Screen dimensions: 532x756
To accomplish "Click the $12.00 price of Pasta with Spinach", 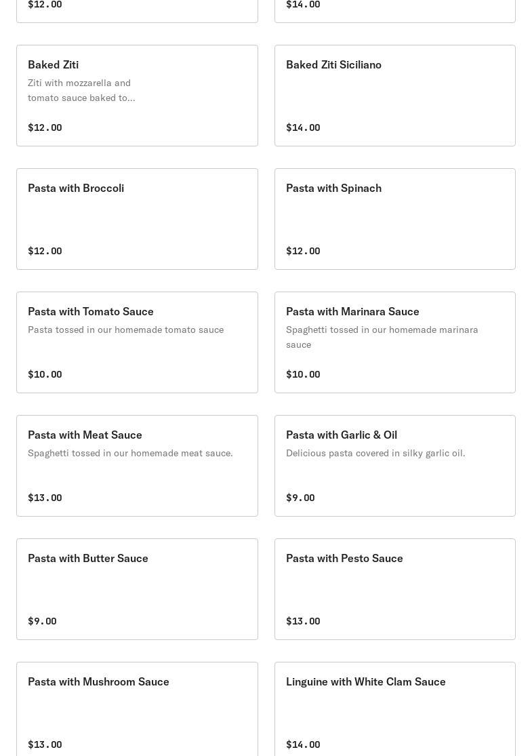I will coord(303,251).
